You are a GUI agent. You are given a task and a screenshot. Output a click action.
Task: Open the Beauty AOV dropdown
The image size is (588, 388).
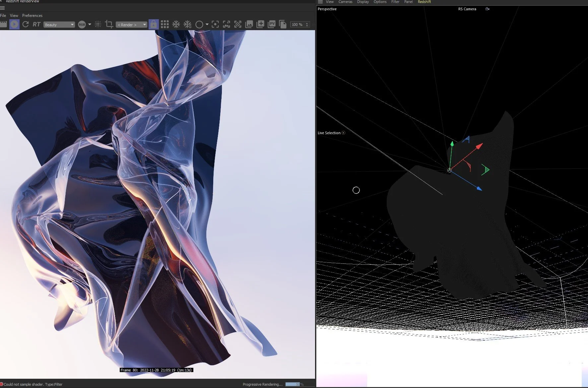(59, 25)
